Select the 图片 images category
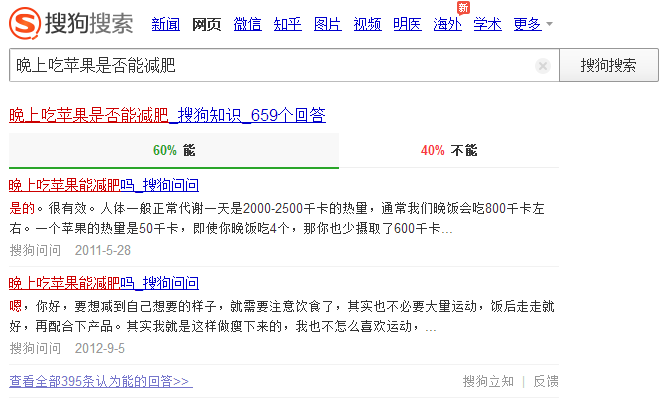This screenshot has width=671, height=402. tap(327, 24)
